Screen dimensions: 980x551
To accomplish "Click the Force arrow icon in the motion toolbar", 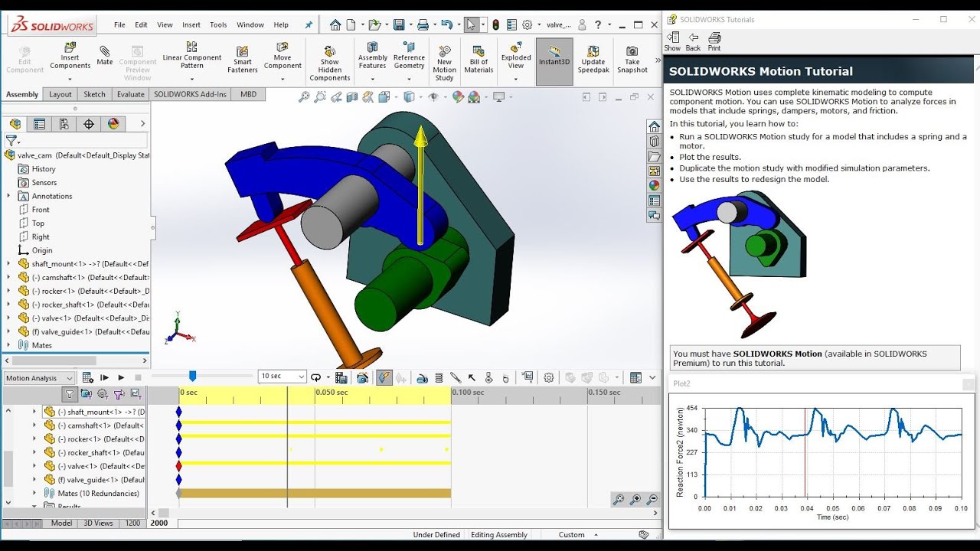I will point(472,377).
